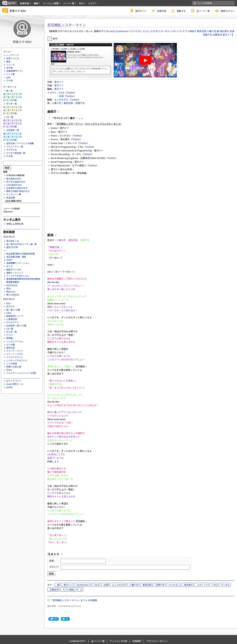Click the Hatena B! bookmark button

[65, 619]
